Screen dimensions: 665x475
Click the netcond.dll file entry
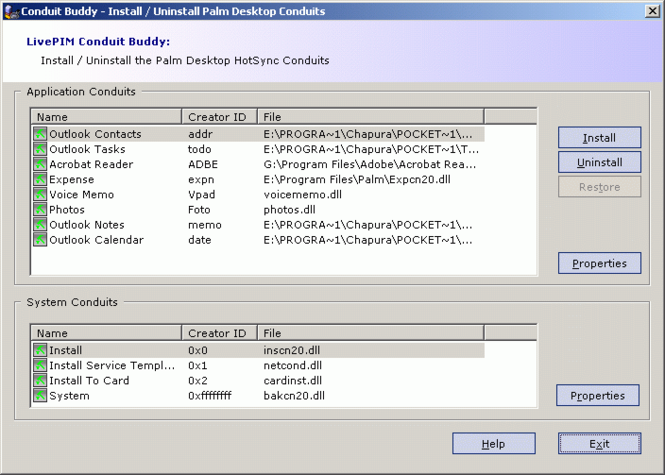pyautogui.click(x=293, y=366)
